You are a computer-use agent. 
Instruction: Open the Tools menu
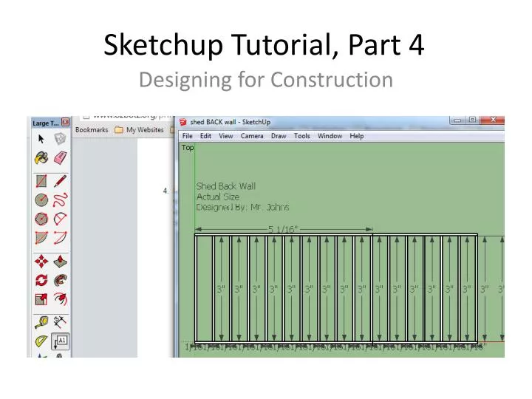(x=302, y=136)
